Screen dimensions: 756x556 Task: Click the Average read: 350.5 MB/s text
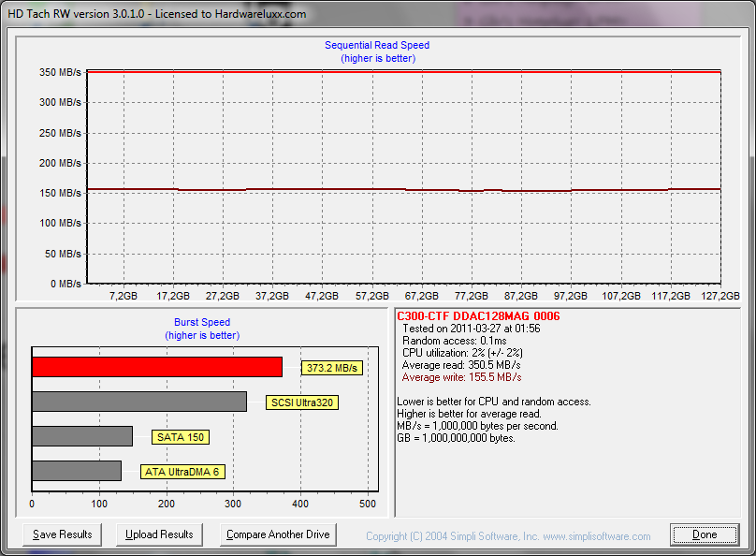coord(461,365)
